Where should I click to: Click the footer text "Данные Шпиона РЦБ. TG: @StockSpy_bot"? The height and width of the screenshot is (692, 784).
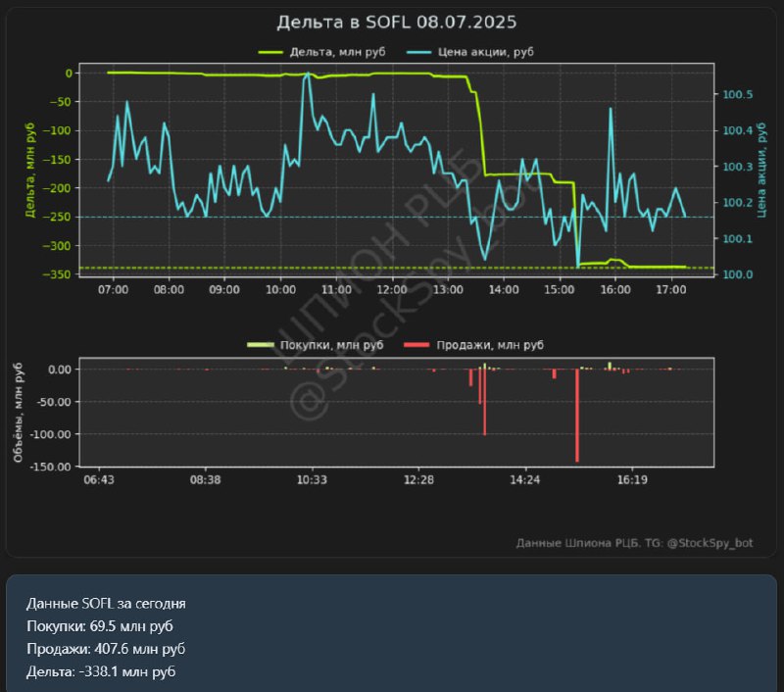pyautogui.click(x=634, y=543)
